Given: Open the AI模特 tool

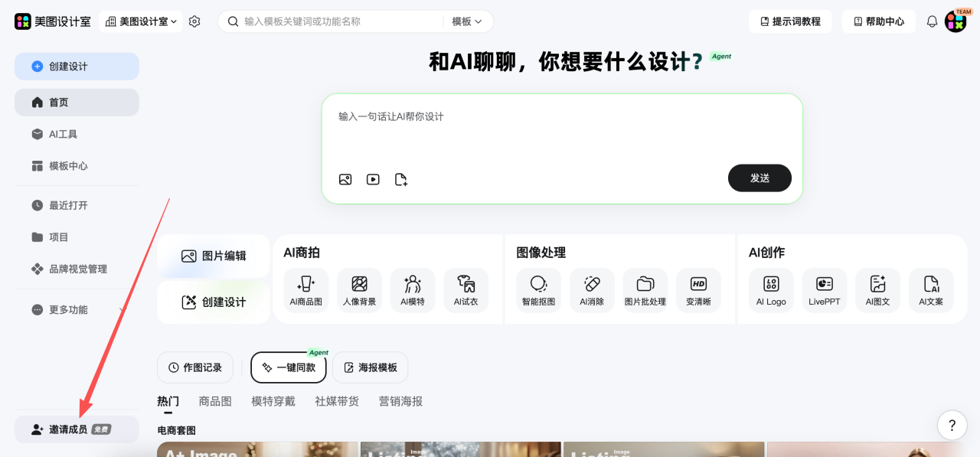Looking at the screenshot, I should [413, 290].
